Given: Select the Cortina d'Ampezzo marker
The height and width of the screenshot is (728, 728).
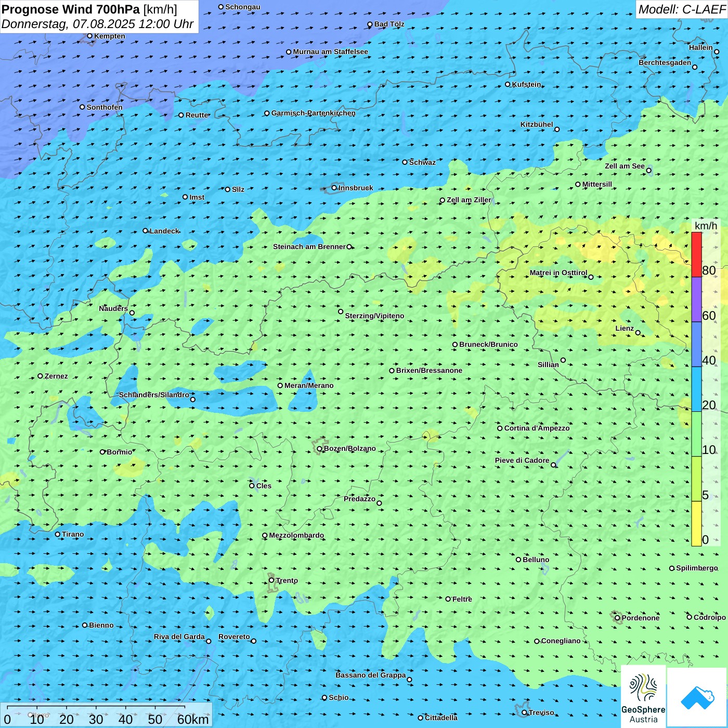Looking at the screenshot, I should pyautogui.click(x=500, y=428).
